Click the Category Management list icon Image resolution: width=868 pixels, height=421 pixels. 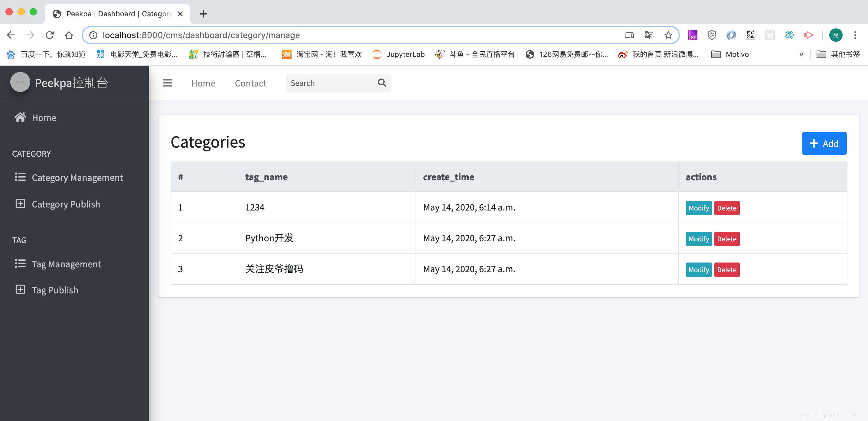[20, 177]
